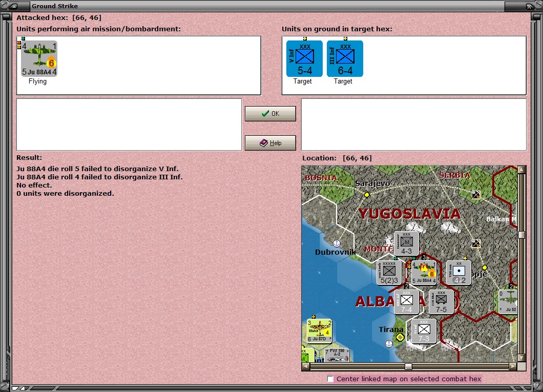Click the map scroll left arrow
Image resolution: width=543 pixels, height=392 pixels.
[x=305, y=366]
